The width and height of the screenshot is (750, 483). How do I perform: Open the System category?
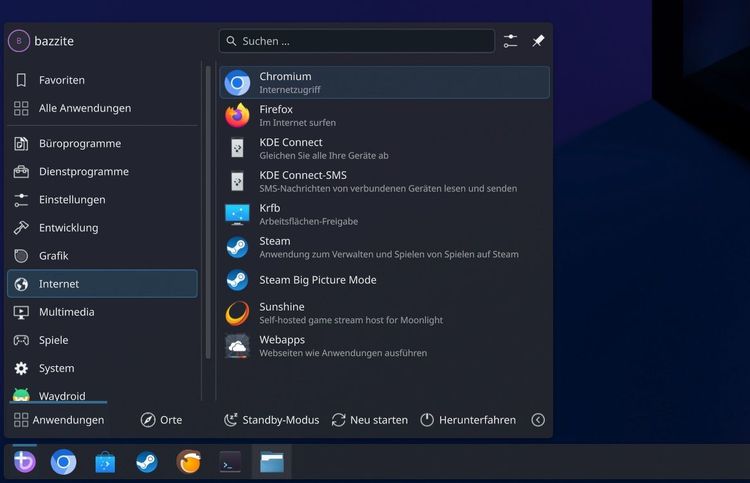point(102,368)
